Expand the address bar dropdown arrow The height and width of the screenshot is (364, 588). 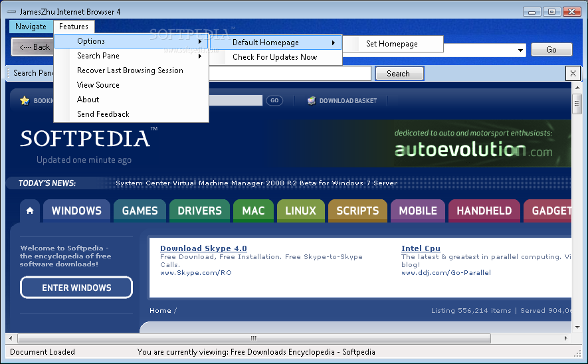(x=520, y=50)
